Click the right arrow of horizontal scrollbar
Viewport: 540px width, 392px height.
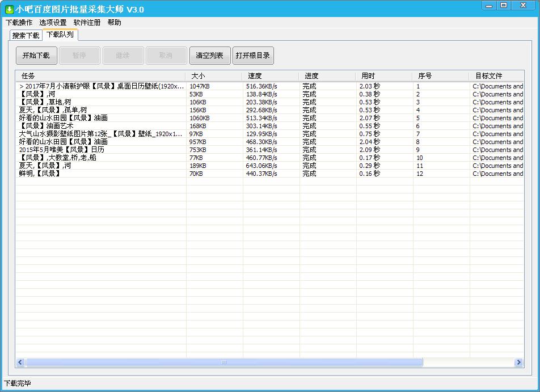click(x=518, y=363)
